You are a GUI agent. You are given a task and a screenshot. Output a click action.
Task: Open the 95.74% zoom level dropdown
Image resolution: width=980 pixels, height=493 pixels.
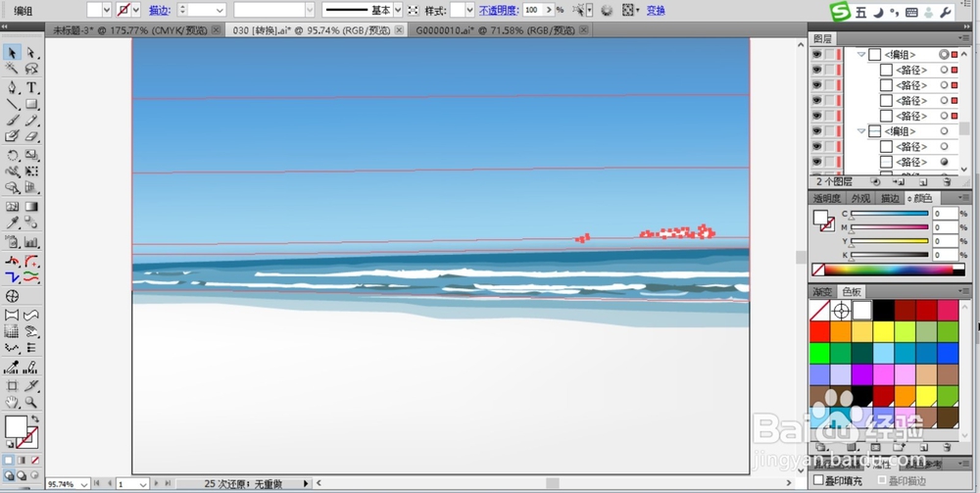84,483
